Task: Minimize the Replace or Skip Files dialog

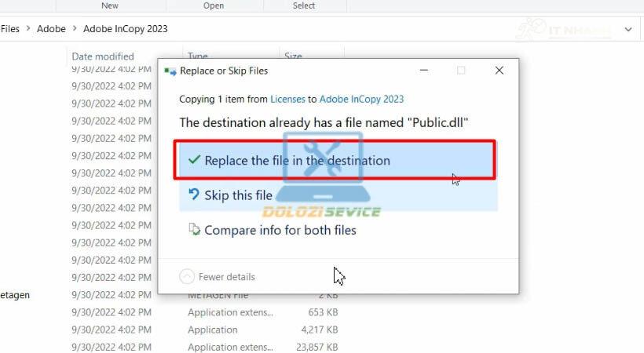Action: tap(423, 71)
